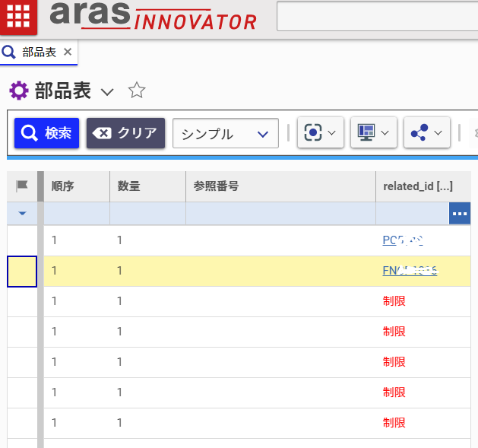Click the target capture toolbar icon
478x448 pixels.
(320, 133)
